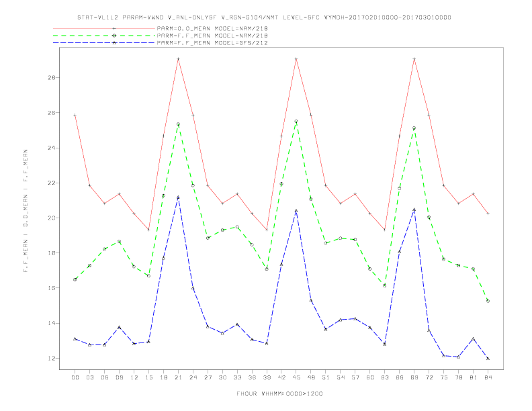
Task: Click the blue dashed legend line sample
Action: tap(104, 43)
